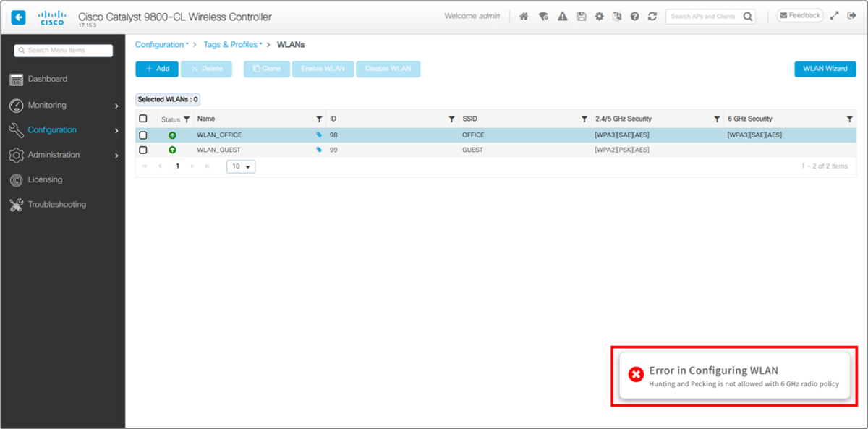Click the Search Menu Items field
The width and height of the screenshot is (868, 429).
64,51
